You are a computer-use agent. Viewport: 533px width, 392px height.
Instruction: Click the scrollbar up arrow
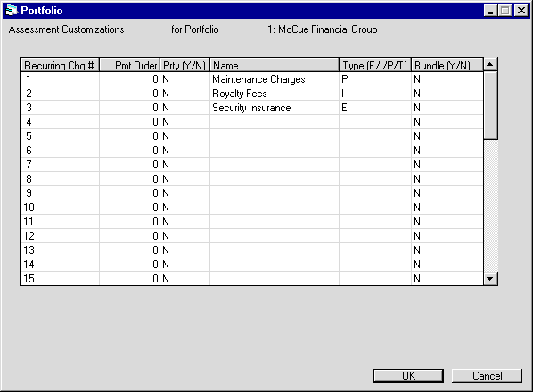[x=490, y=64]
